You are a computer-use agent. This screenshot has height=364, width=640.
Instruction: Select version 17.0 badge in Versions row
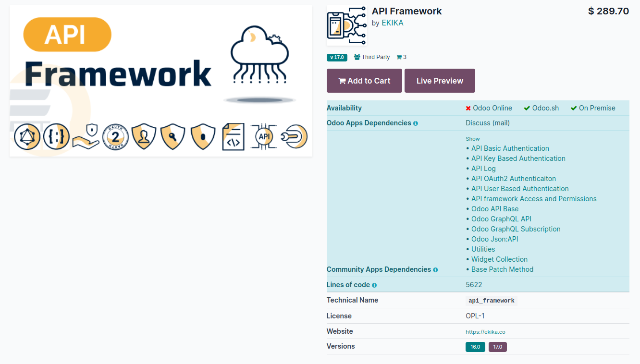(498, 347)
